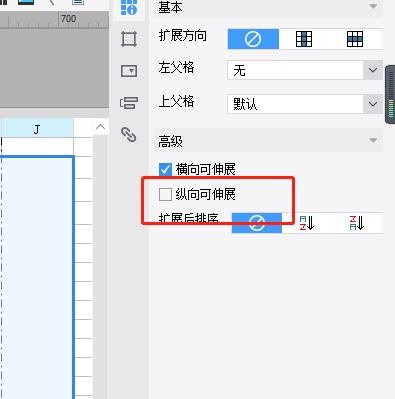Image resolution: width=395 pixels, height=399 pixels.
Task: Collapse the 高级 section
Action: coord(373,141)
